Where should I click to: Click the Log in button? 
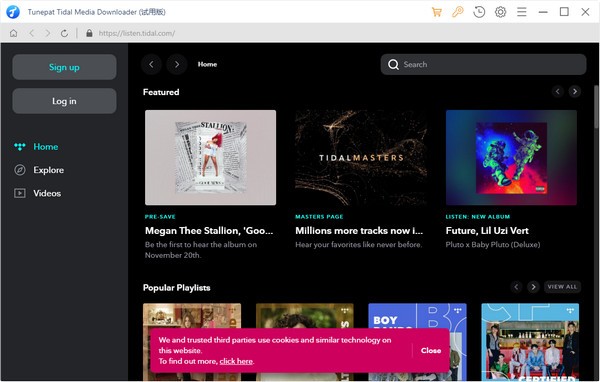click(x=64, y=101)
